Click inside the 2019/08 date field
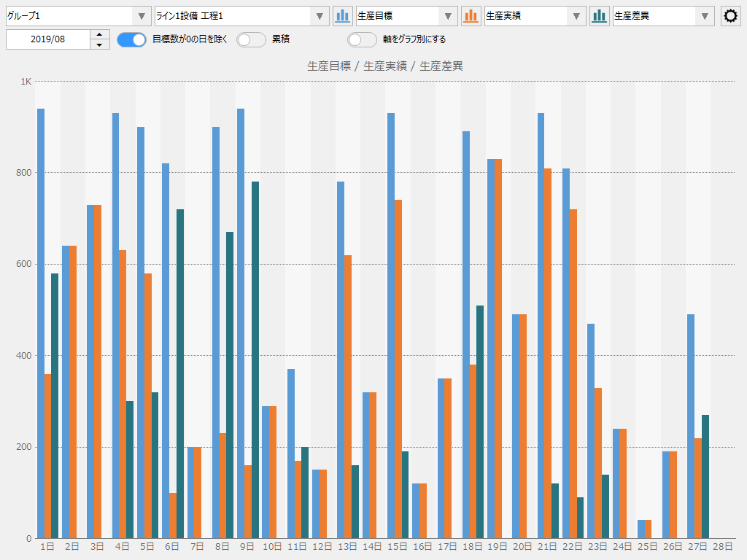The width and height of the screenshot is (747, 560). [47, 39]
